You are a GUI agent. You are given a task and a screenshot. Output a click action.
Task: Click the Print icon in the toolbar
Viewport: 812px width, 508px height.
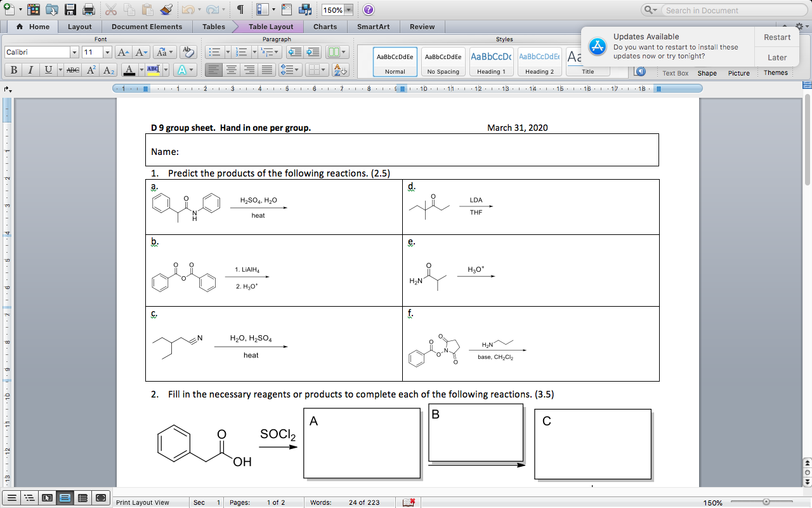(x=88, y=10)
